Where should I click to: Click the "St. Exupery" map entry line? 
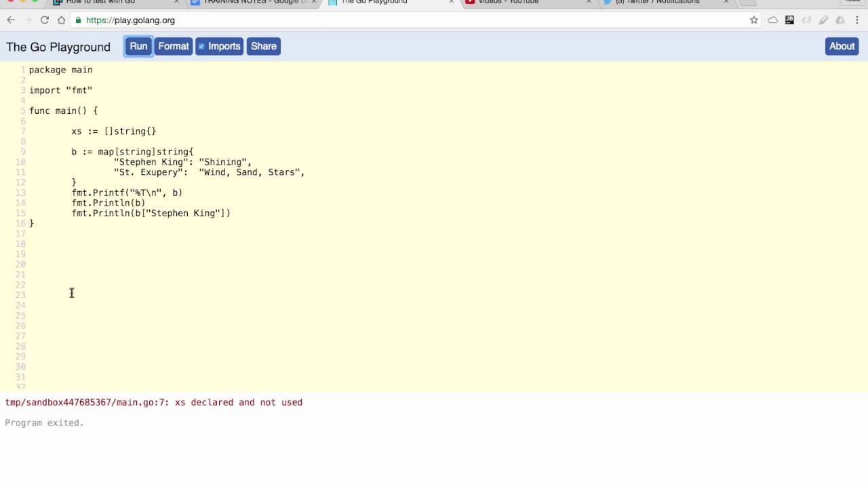coord(210,172)
